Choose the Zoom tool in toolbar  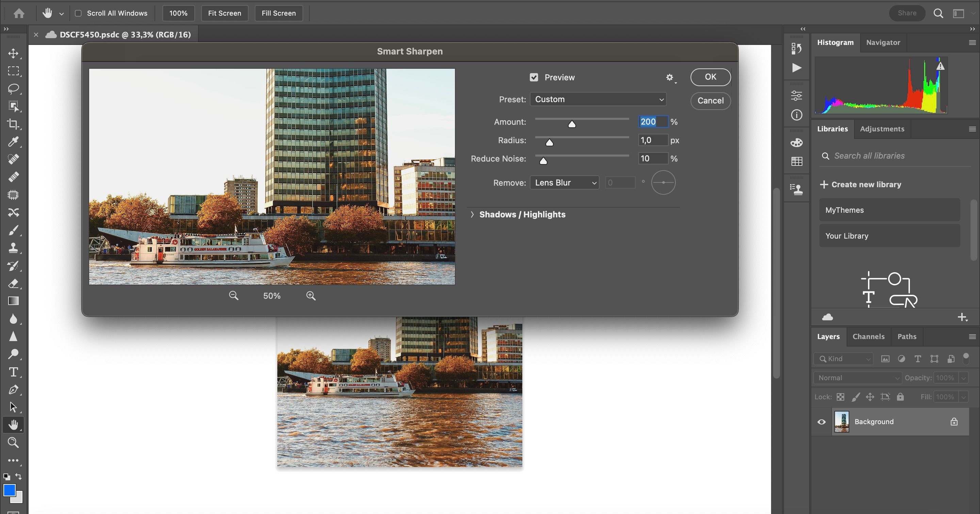pos(13,443)
